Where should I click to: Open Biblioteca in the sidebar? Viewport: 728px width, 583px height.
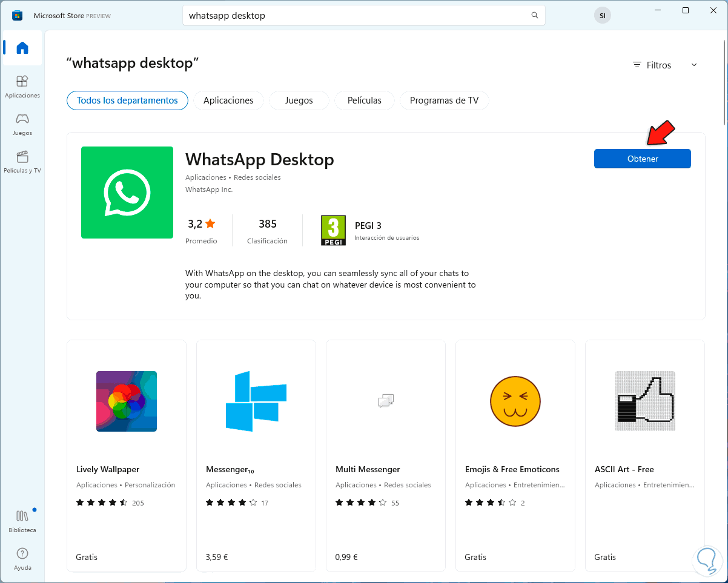22,521
